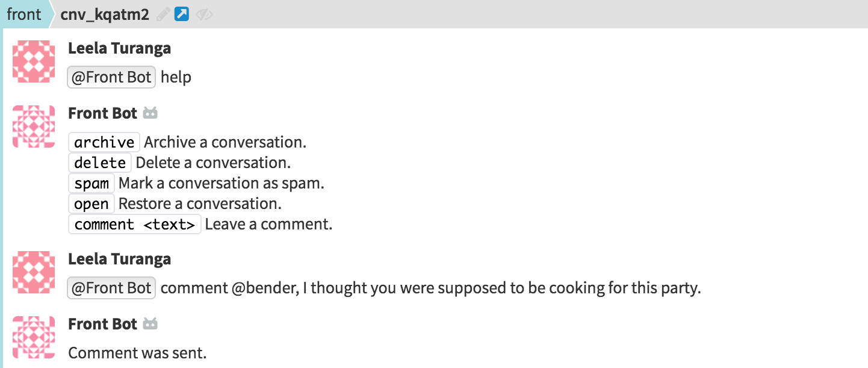
Task: Edit the topic with the pencil icon
Action: tap(163, 14)
